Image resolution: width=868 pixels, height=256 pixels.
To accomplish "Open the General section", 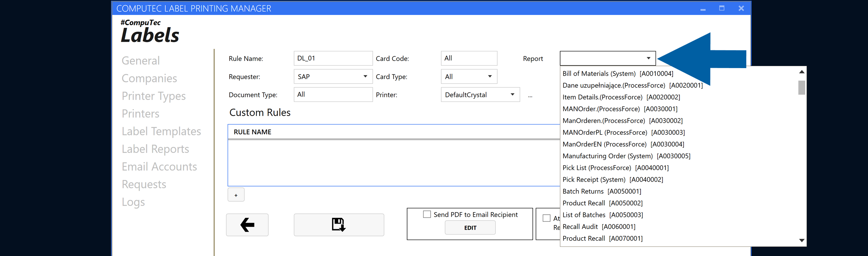I will click(x=141, y=61).
